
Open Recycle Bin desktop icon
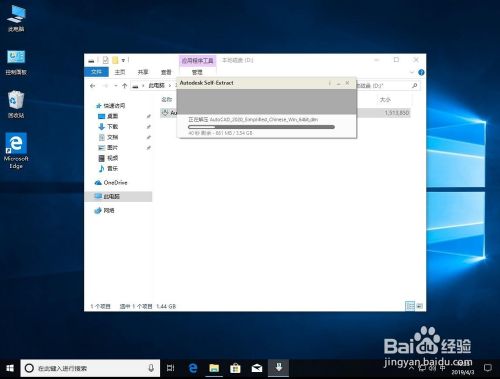point(16,105)
